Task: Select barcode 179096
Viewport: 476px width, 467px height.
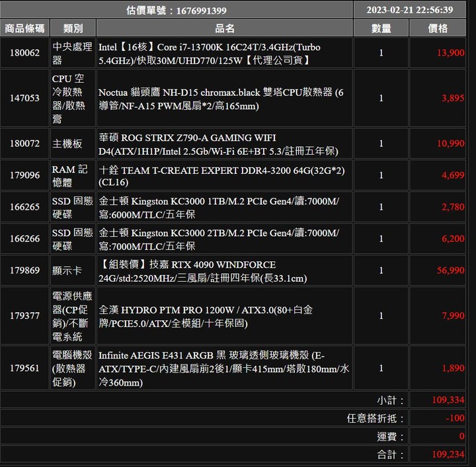Action: pos(24,175)
